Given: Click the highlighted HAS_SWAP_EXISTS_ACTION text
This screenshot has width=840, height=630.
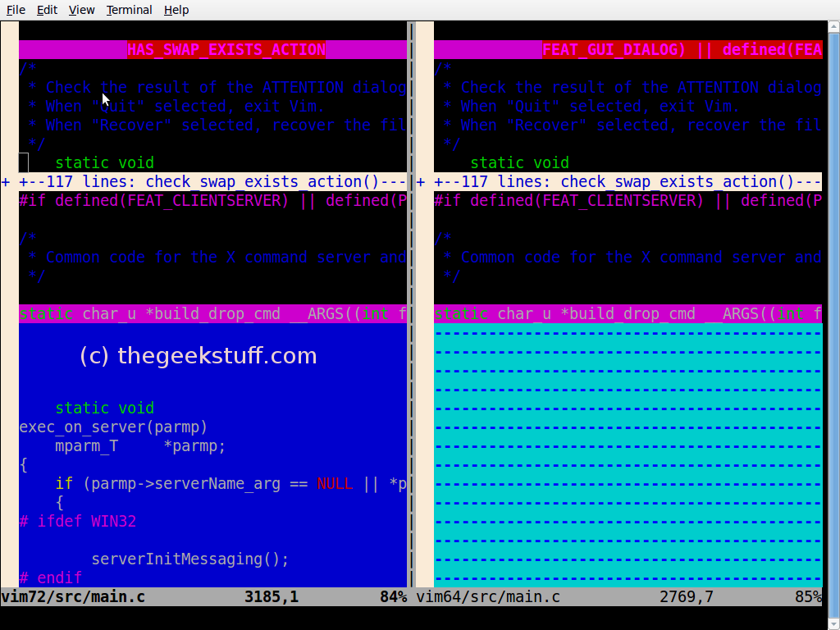Looking at the screenshot, I should pos(226,49).
